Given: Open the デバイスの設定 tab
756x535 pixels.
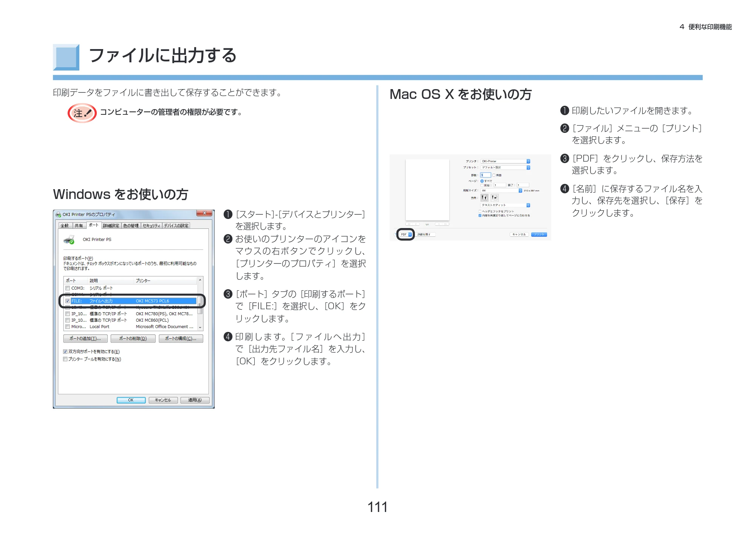Looking at the screenshot, I should (x=176, y=226).
